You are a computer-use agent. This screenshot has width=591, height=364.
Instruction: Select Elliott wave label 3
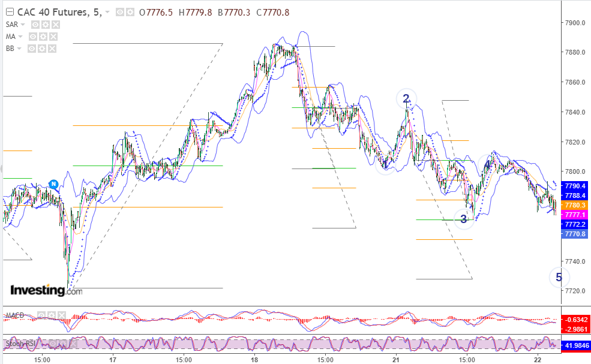click(464, 219)
